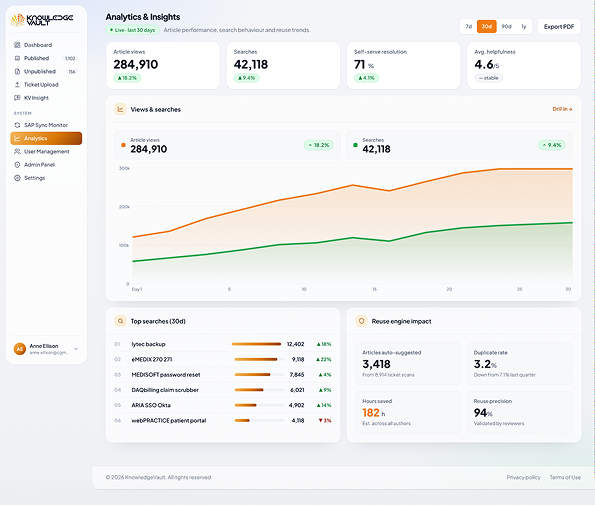This screenshot has width=595, height=505.
Task: Switch the range to 1y
Action: [x=524, y=27]
